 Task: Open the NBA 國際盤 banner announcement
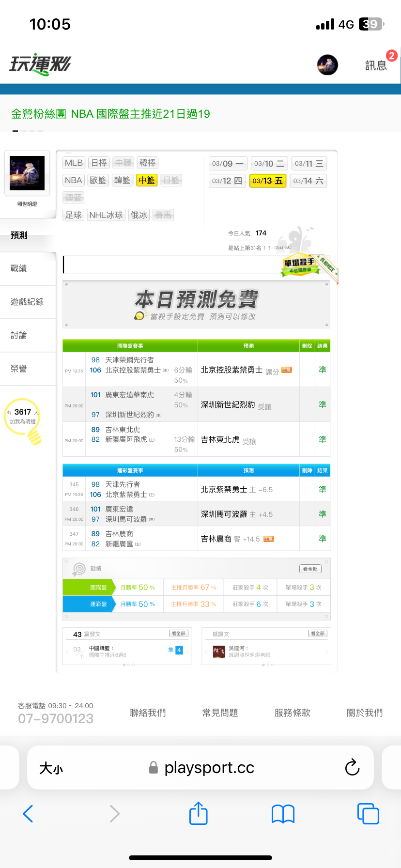click(x=110, y=114)
